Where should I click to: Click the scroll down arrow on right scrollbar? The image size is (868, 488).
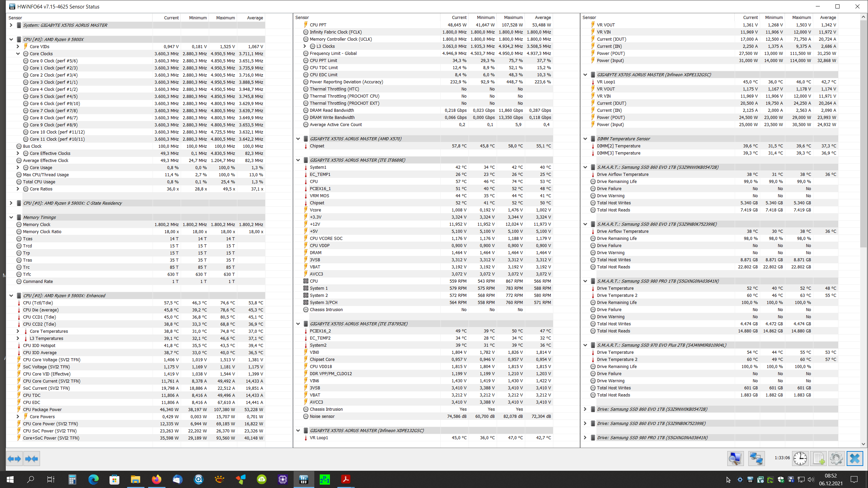[x=863, y=444]
